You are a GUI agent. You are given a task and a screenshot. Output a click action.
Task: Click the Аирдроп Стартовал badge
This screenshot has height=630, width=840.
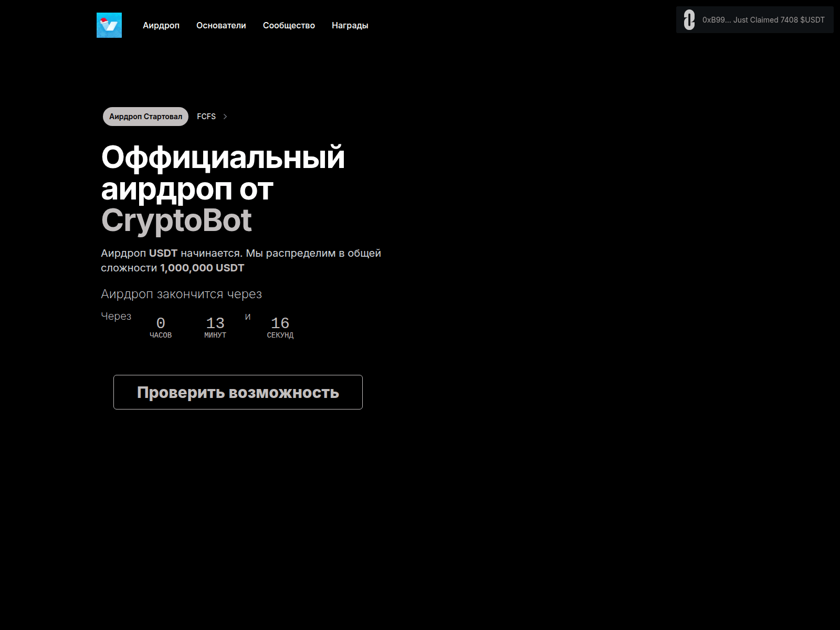[x=145, y=117]
